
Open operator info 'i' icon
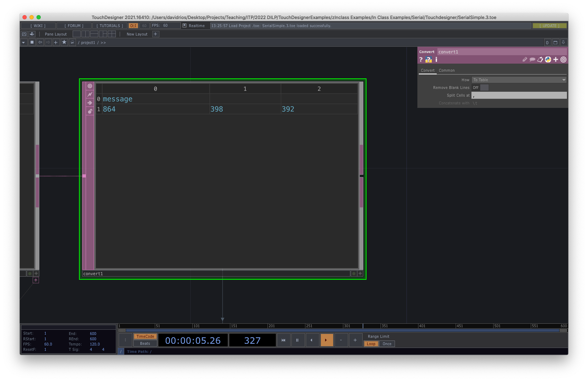pos(436,60)
